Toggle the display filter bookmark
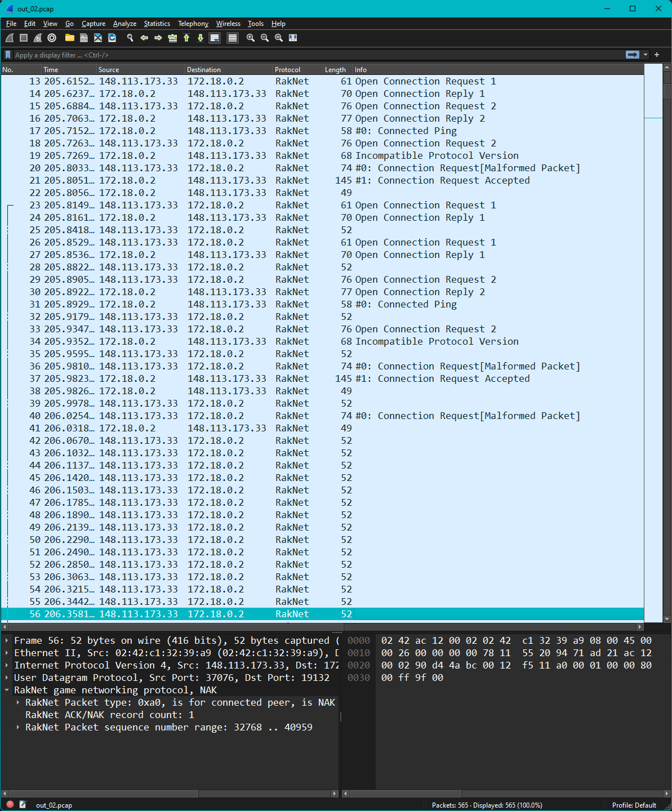This screenshot has width=672, height=811. (x=7, y=55)
